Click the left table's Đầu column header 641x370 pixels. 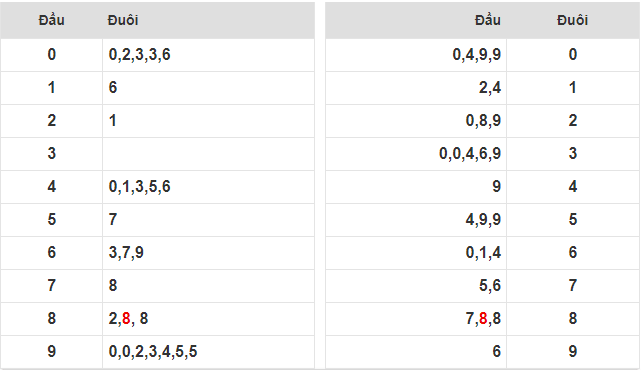coord(52,20)
